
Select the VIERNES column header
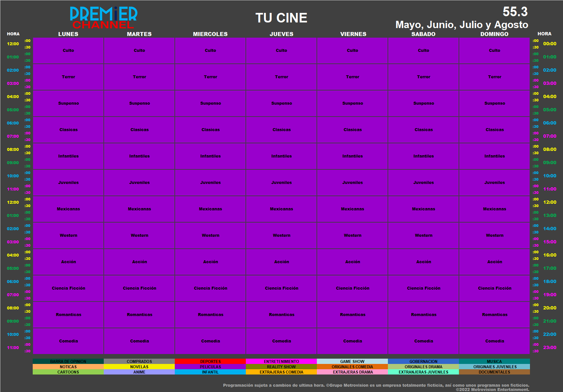pyautogui.click(x=353, y=34)
